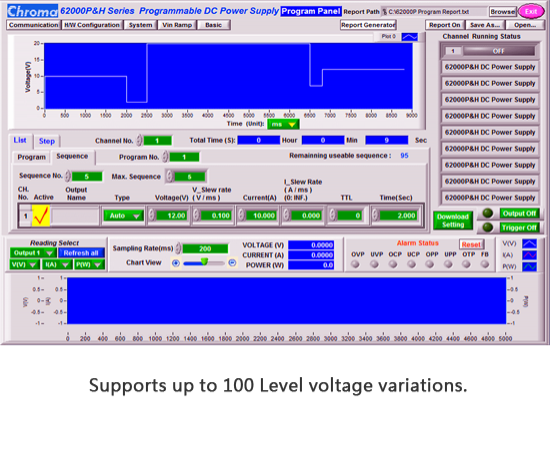The image size is (550, 449).
Task: Click the Chart View zoom-in plus icon
Action: pyautogui.click(x=176, y=263)
